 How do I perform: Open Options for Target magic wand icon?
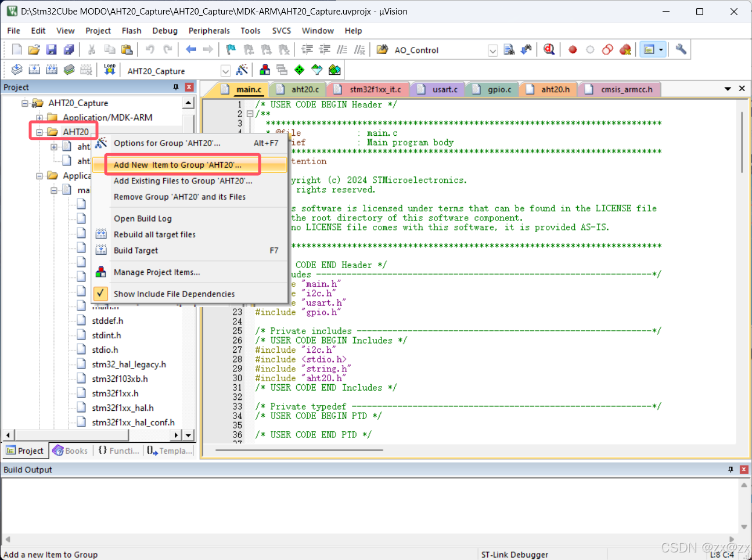(242, 70)
